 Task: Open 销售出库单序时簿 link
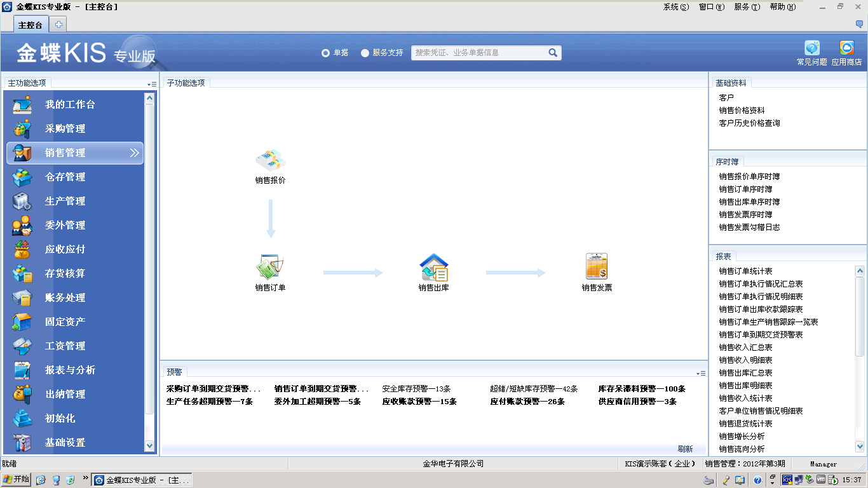[x=749, y=202]
